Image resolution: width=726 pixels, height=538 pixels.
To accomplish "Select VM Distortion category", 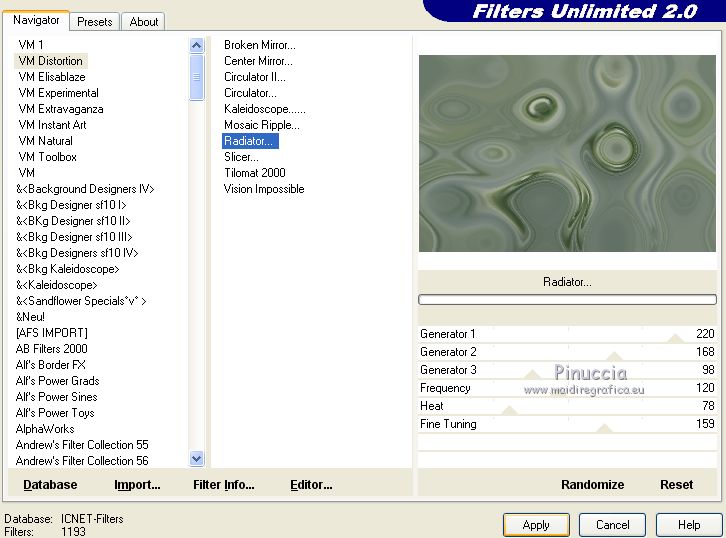I will click(50, 61).
